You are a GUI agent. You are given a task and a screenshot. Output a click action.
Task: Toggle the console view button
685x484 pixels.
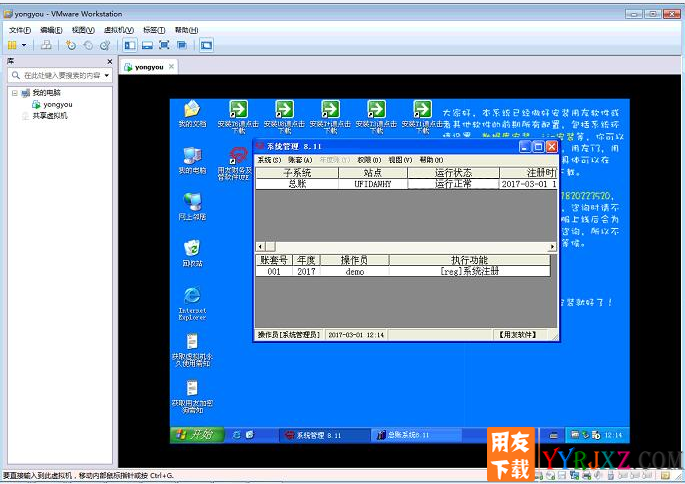(x=206, y=45)
